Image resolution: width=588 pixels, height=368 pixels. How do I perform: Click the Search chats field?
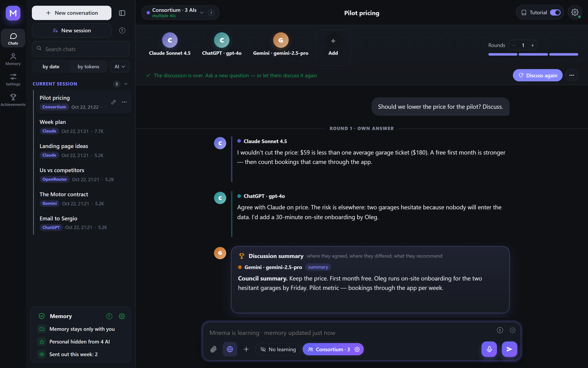(x=80, y=49)
